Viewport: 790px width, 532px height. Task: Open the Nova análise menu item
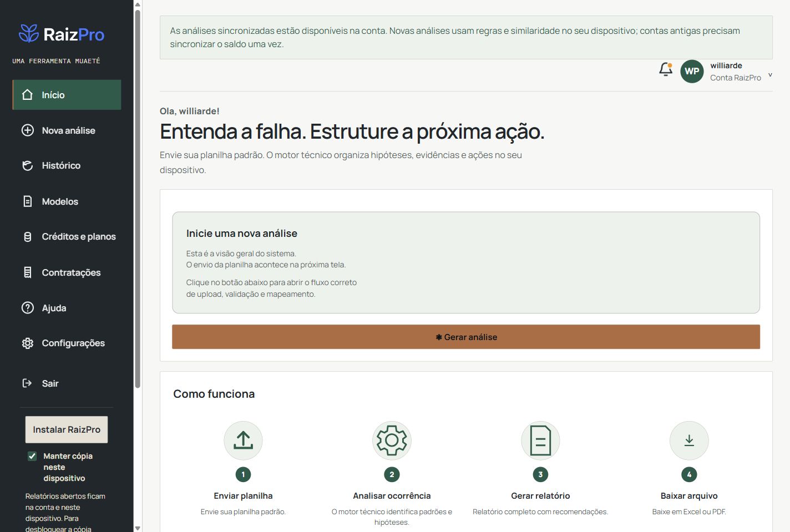click(67, 130)
